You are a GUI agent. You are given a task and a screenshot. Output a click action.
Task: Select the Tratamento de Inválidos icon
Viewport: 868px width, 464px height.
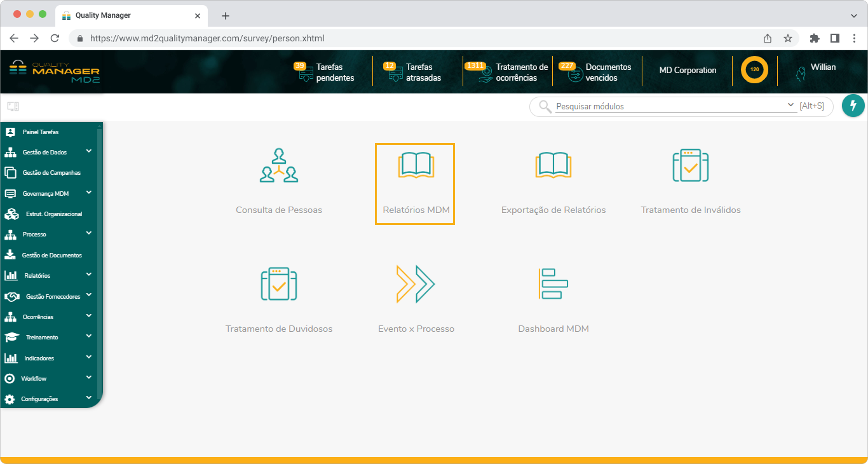[690, 164]
